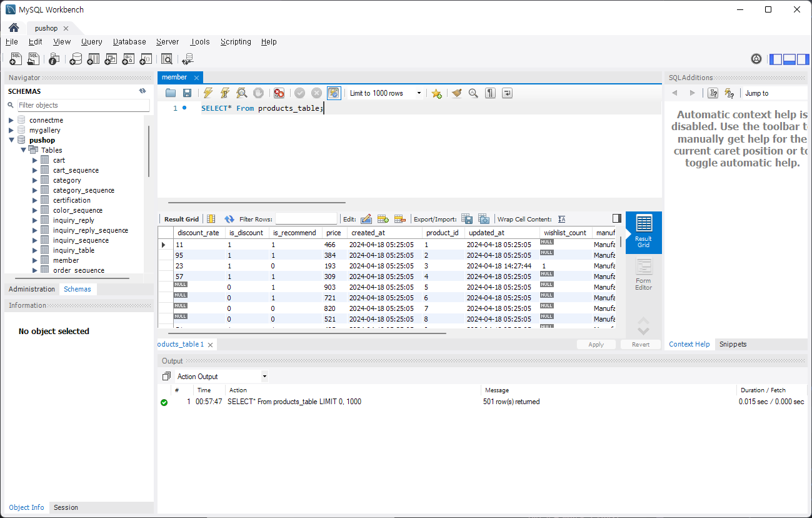Stop the running query

258,93
